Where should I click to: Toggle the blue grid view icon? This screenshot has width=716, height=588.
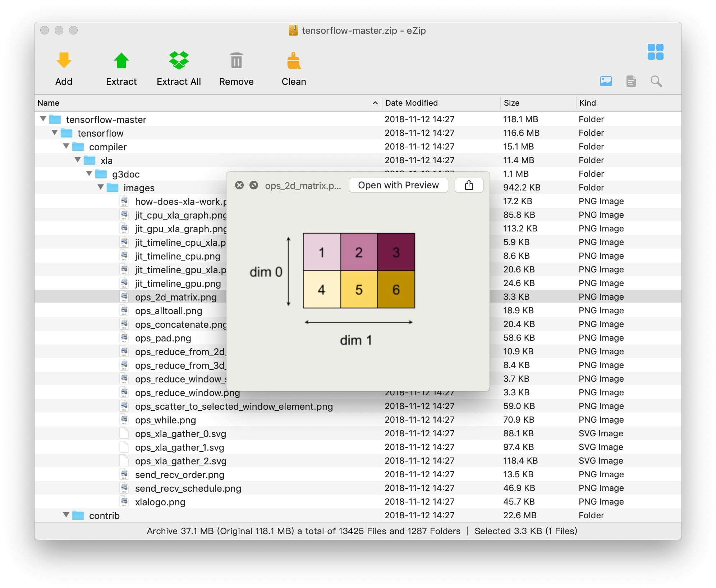coord(656,52)
